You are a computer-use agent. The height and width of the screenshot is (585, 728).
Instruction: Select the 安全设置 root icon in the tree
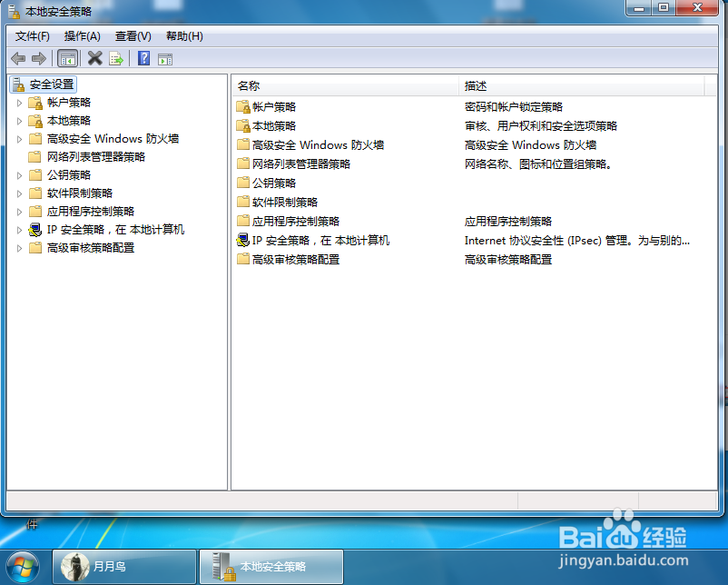click(x=18, y=84)
